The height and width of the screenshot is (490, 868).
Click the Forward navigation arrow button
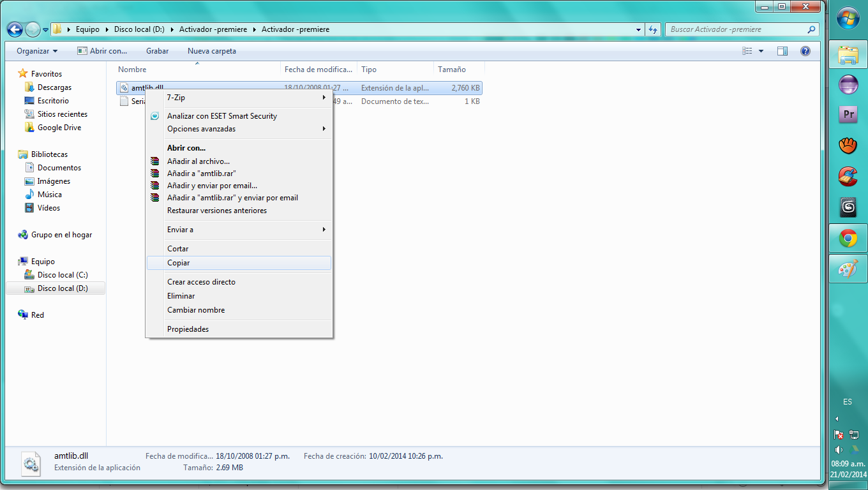click(x=32, y=29)
